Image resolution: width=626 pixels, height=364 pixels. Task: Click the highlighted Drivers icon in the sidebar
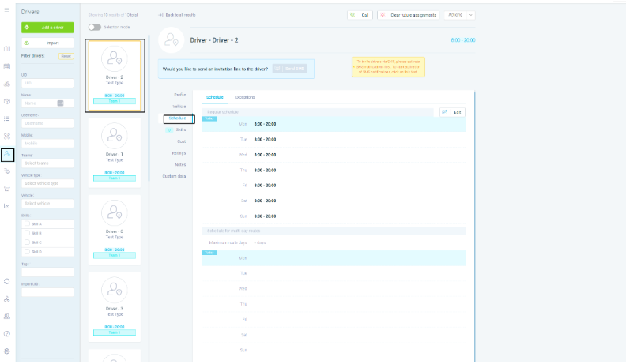(x=7, y=155)
